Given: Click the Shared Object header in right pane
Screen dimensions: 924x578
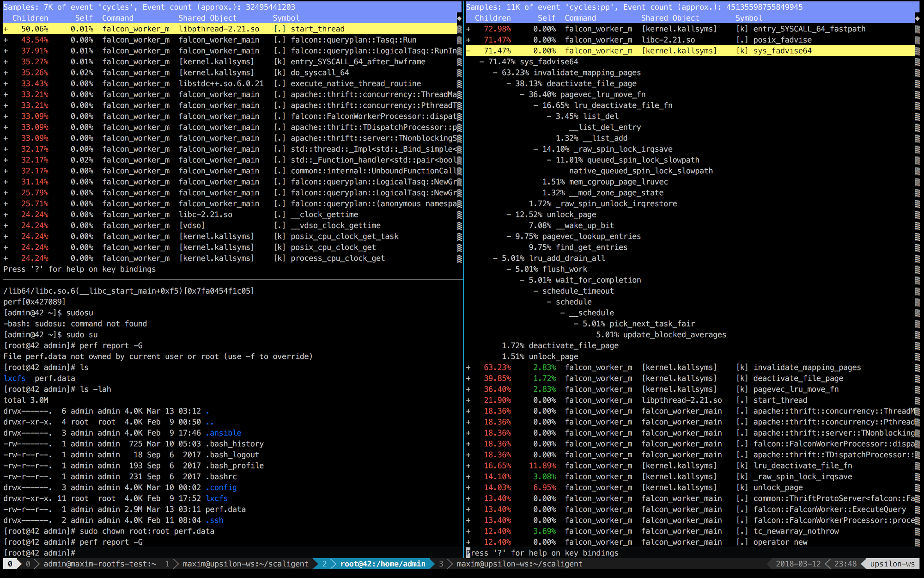Looking at the screenshot, I should tap(670, 18).
